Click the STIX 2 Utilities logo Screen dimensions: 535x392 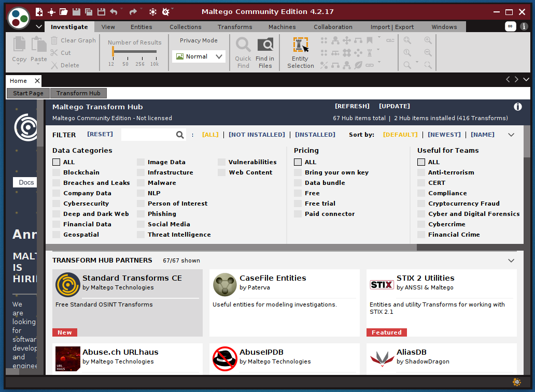coord(382,284)
